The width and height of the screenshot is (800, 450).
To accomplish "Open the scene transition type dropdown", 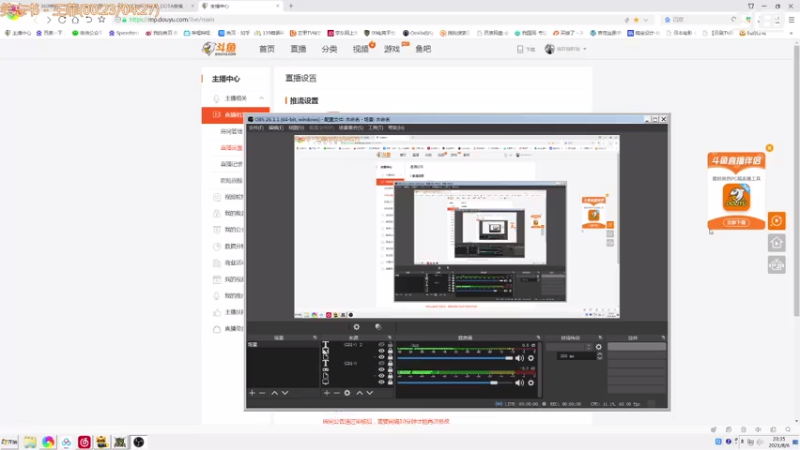I will 569,347.
